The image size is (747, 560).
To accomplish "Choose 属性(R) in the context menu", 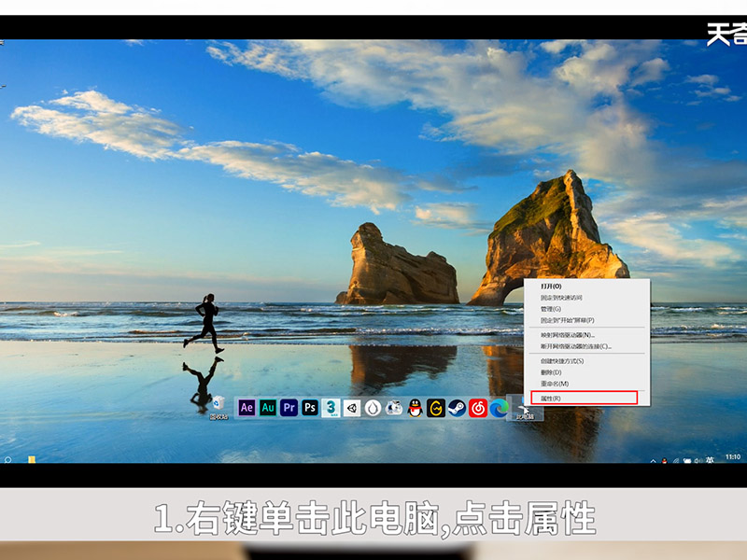I will (551, 399).
